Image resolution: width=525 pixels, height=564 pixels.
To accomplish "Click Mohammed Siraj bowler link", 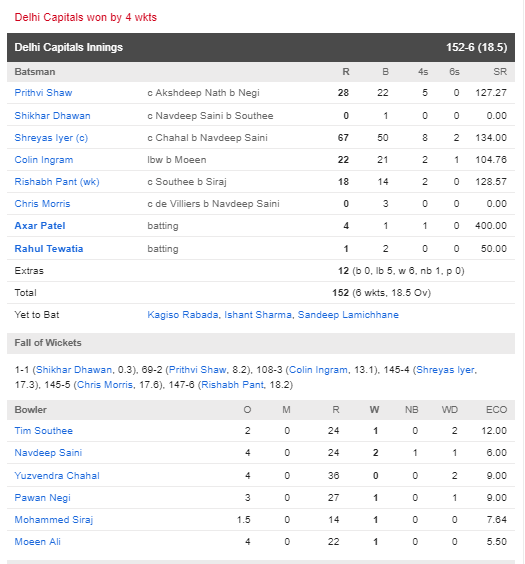I will coord(54,520).
